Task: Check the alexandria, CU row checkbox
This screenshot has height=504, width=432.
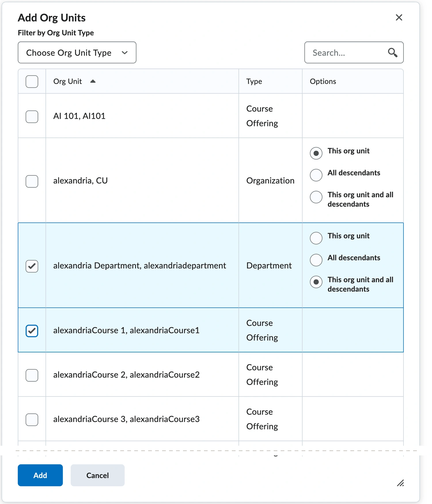Action: [32, 181]
